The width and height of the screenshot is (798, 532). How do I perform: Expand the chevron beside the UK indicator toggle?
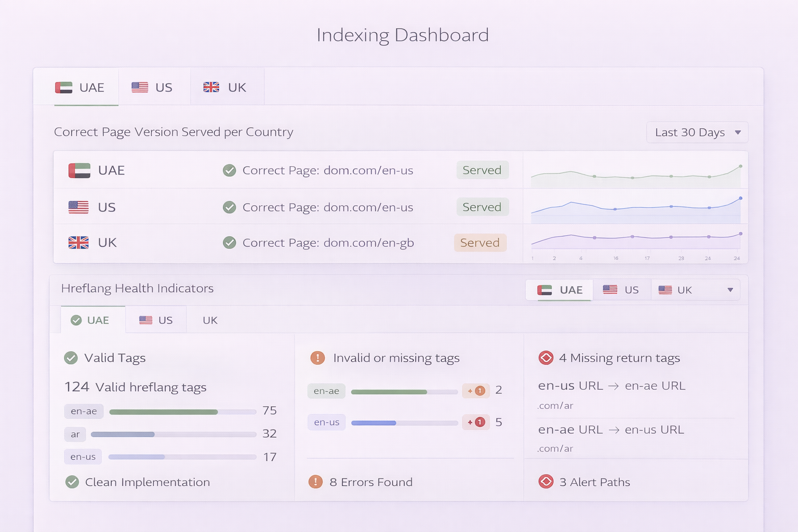tap(730, 290)
